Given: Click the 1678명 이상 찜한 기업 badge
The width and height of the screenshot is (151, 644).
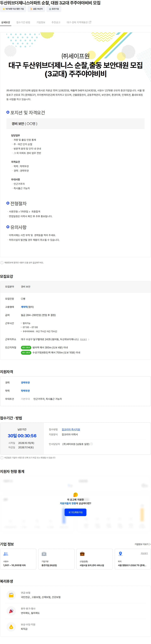Looking at the screenshot, I should coord(13,9).
